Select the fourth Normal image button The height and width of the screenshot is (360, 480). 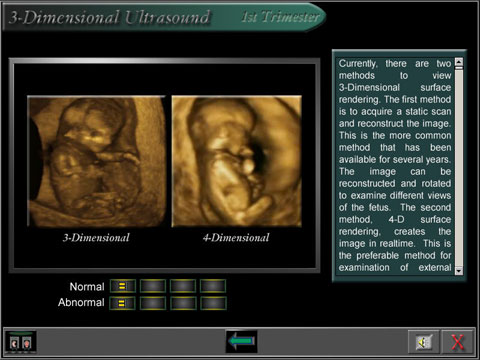(x=213, y=286)
